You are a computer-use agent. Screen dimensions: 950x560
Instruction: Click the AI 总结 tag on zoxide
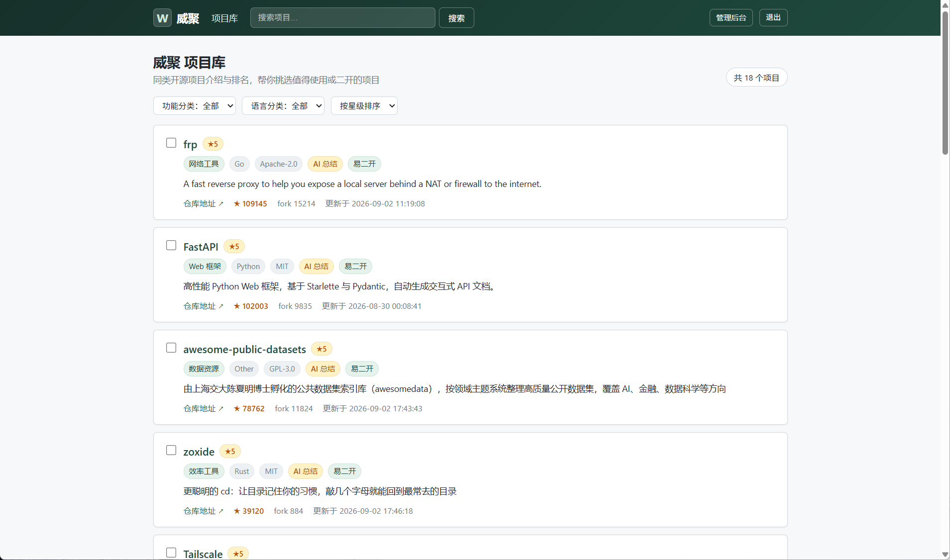click(x=306, y=471)
